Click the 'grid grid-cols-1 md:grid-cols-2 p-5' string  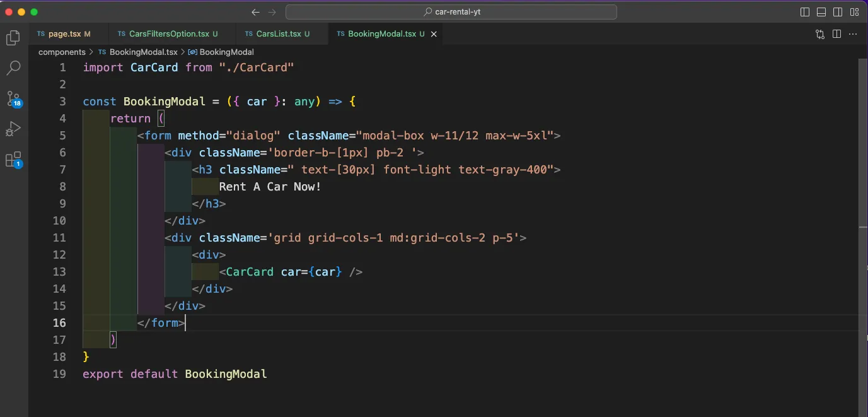click(x=393, y=238)
